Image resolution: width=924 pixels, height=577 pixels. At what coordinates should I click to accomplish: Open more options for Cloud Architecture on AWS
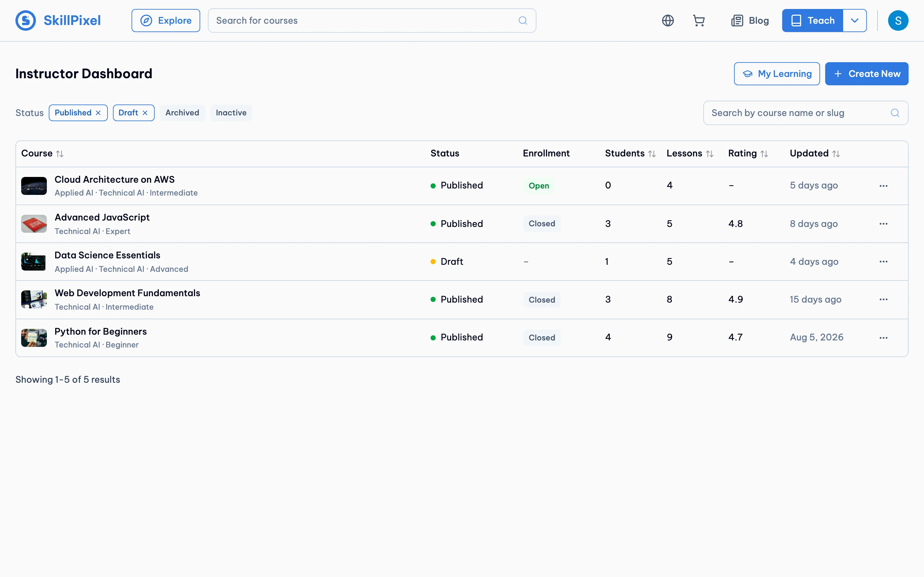point(883,186)
